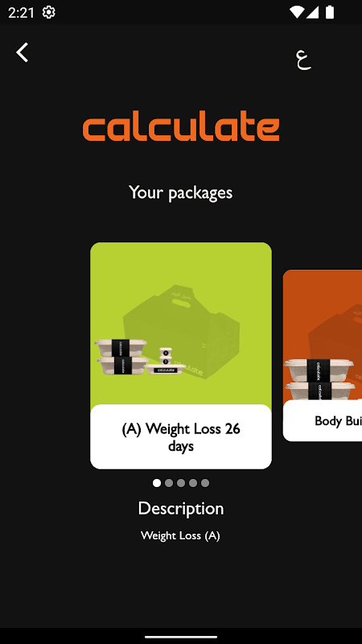
Task: Select the third carousel page dot
Action: [181, 483]
